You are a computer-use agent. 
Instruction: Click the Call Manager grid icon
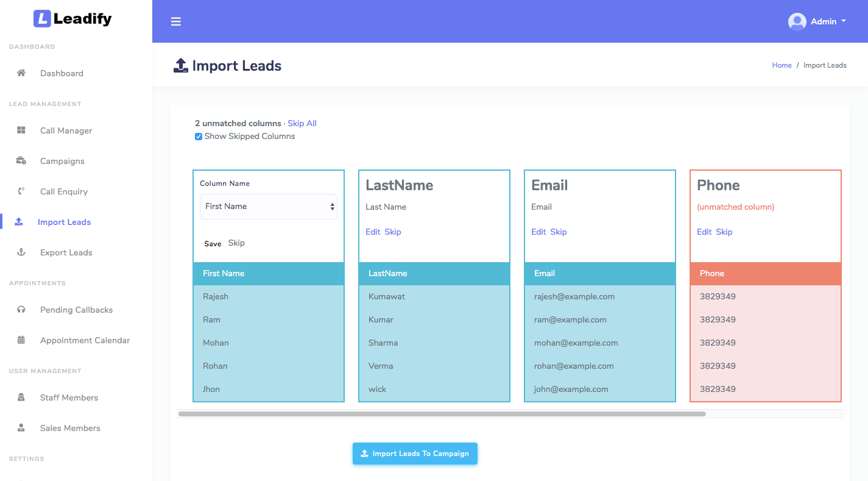tap(21, 130)
